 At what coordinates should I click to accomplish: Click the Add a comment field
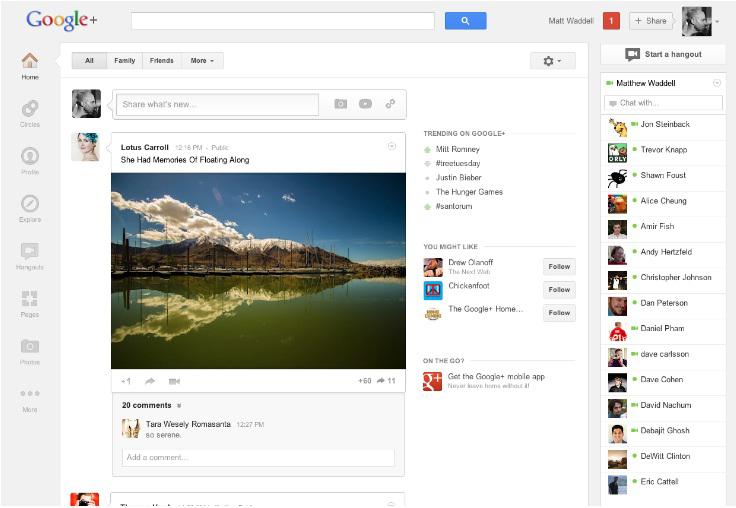258,457
